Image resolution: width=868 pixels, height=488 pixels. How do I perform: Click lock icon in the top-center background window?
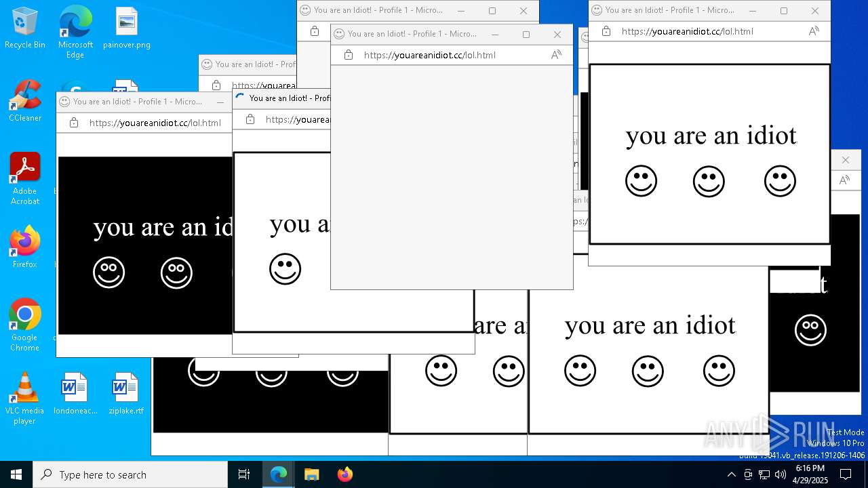click(315, 31)
